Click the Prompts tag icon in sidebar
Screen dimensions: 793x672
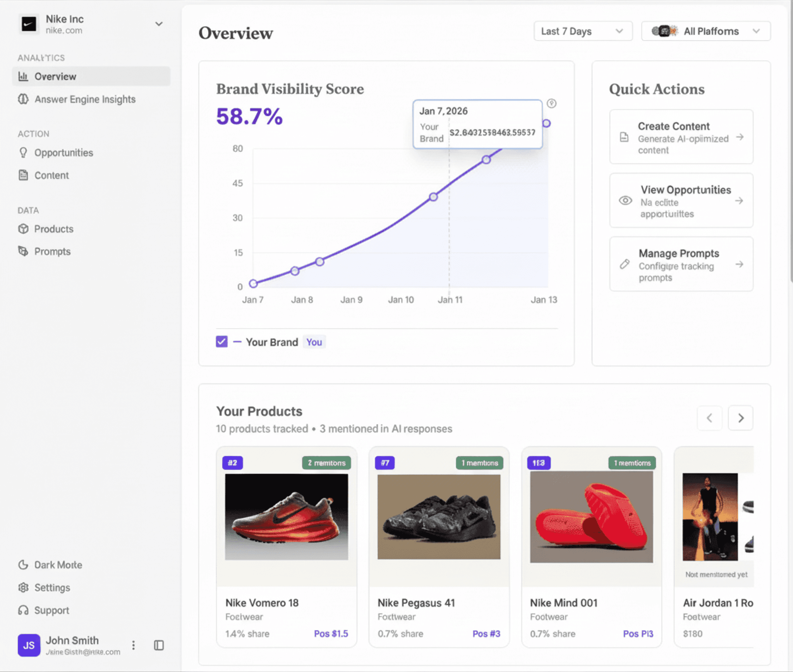(23, 251)
